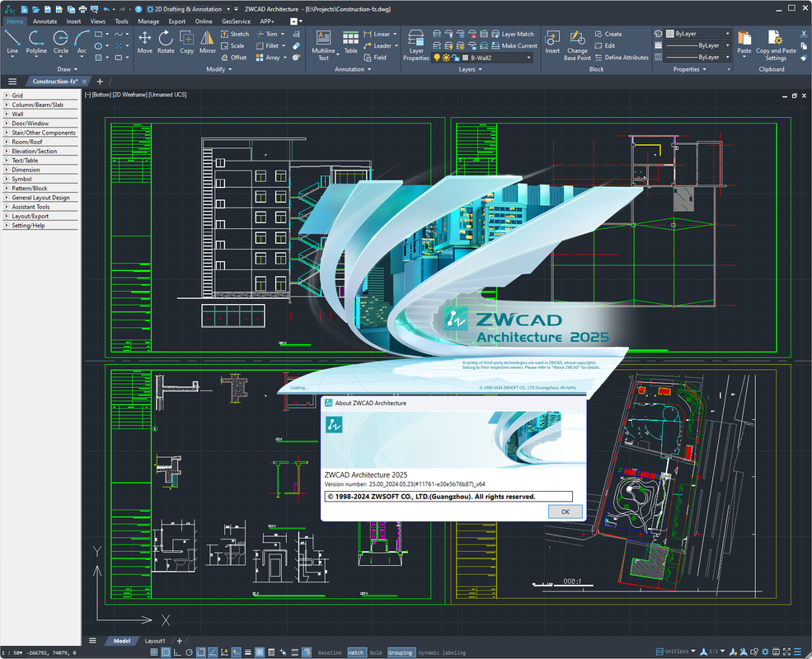Click Define Attributes tool
The image size is (812, 659).
(622, 58)
